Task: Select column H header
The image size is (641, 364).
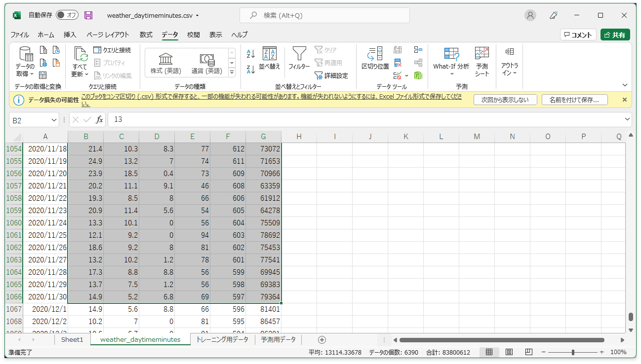Action: pyautogui.click(x=299, y=137)
